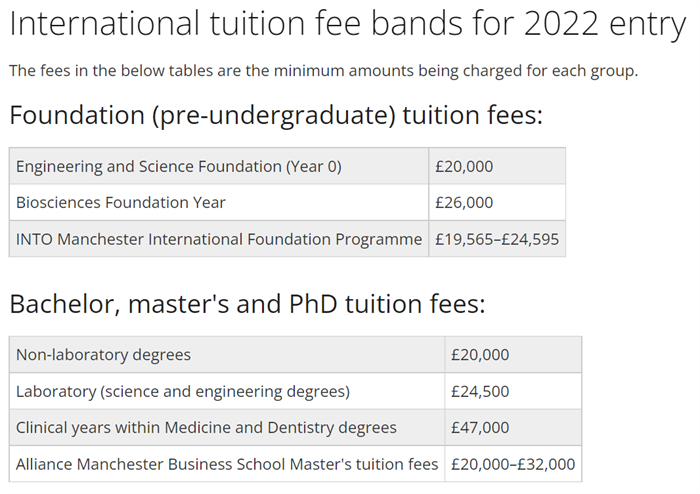Click the £20,000 Engineering Foundation fee cell
Screen dimensions: 700x494
[497, 166]
